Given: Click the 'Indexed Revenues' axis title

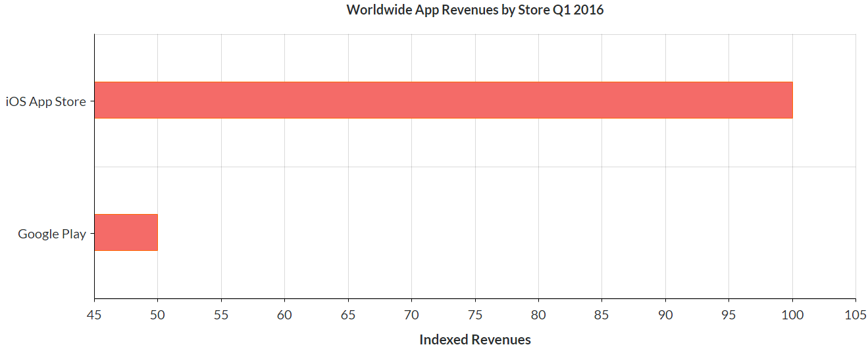Looking at the screenshot, I should pyautogui.click(x=474, y=340).
